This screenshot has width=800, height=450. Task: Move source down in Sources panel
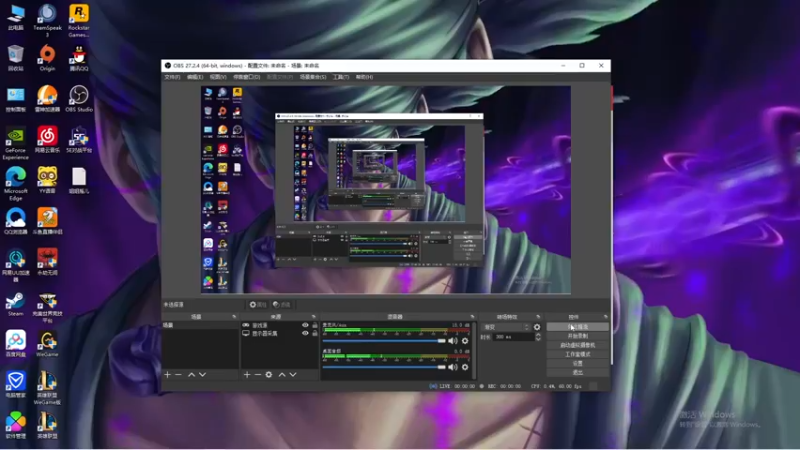click(x=293, y=374)
